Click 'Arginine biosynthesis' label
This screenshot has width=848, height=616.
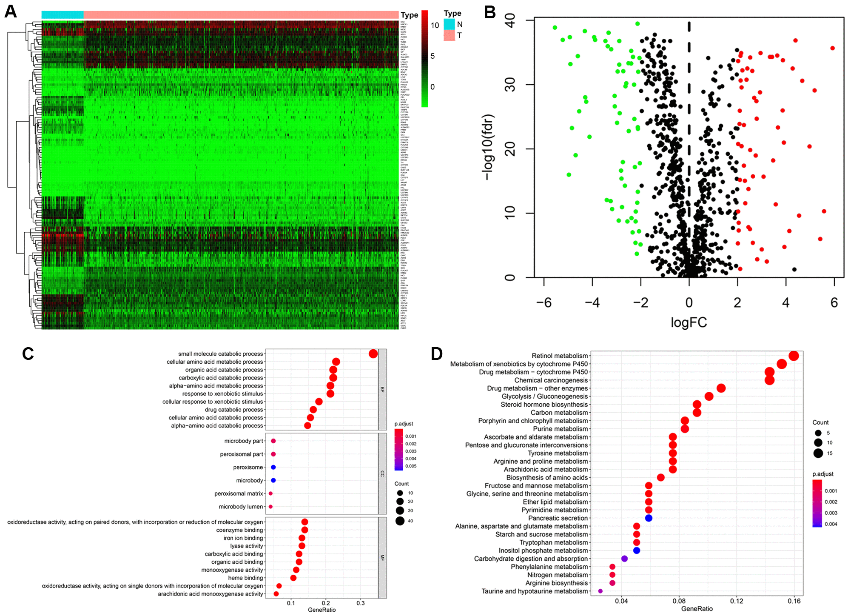[557, 583]
